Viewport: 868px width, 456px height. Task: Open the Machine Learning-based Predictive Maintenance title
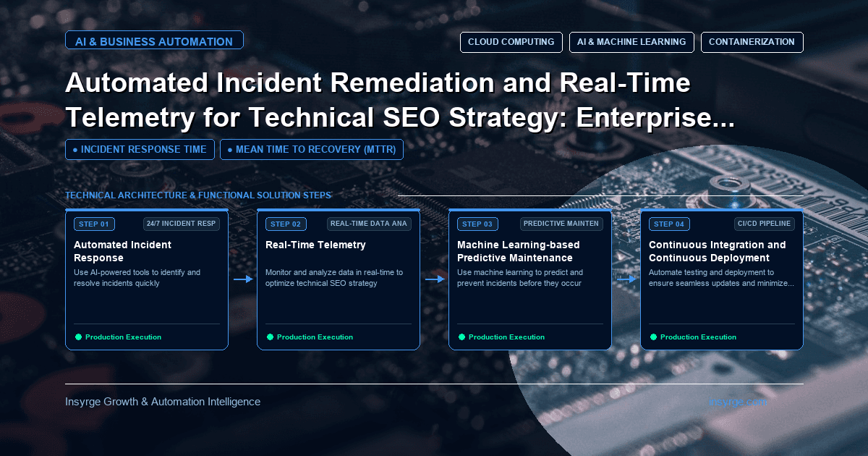coord(519,251)
